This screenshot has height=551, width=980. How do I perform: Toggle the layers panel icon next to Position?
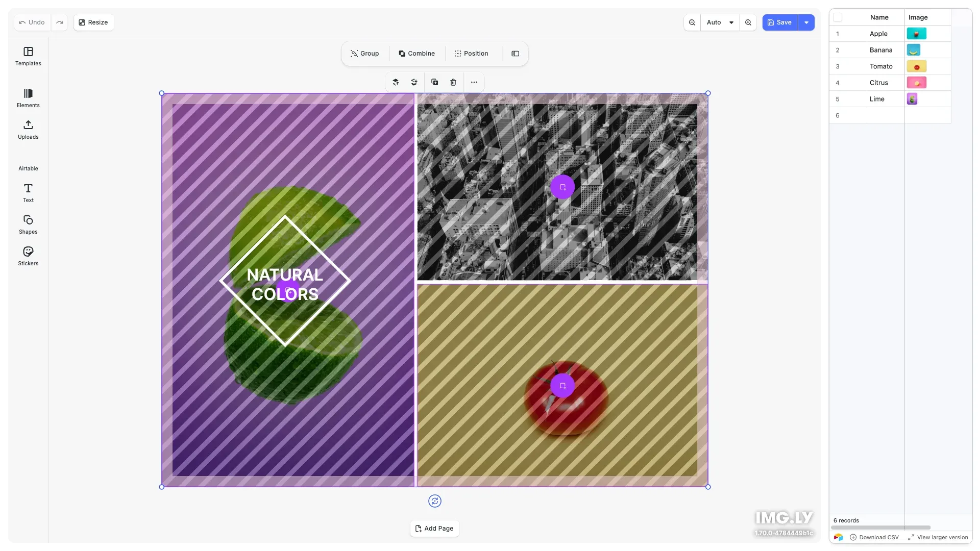pyautogui.click(x=515, y=54)
